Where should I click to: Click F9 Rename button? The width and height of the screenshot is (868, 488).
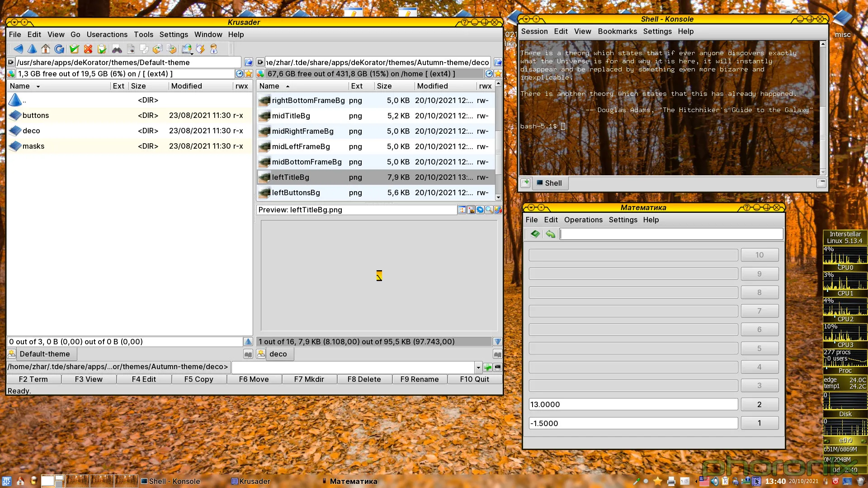(420, 379)
